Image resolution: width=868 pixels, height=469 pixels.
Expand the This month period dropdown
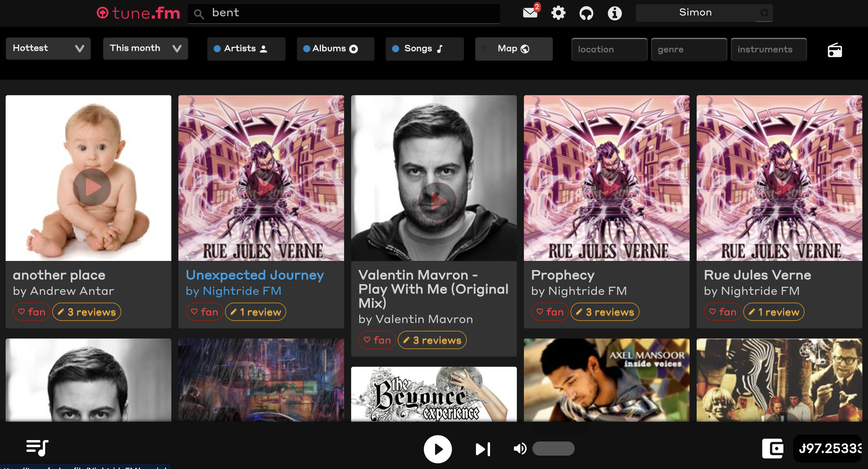(x=146, y=48)
